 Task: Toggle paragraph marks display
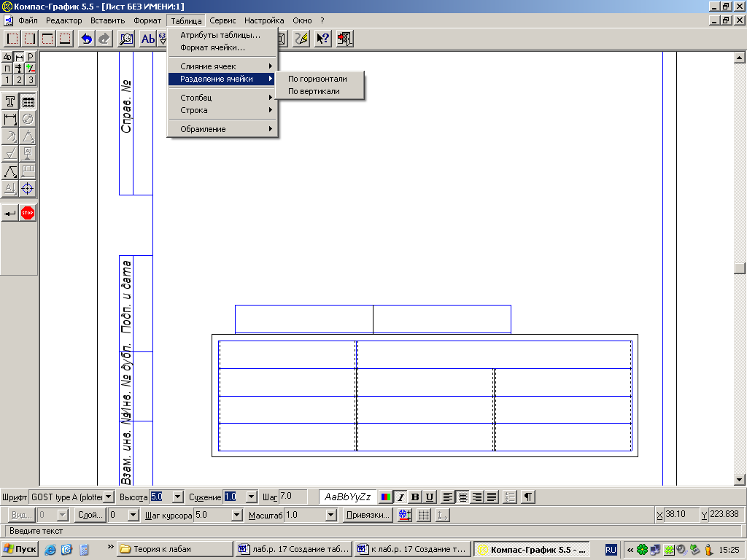pos(528,497)
